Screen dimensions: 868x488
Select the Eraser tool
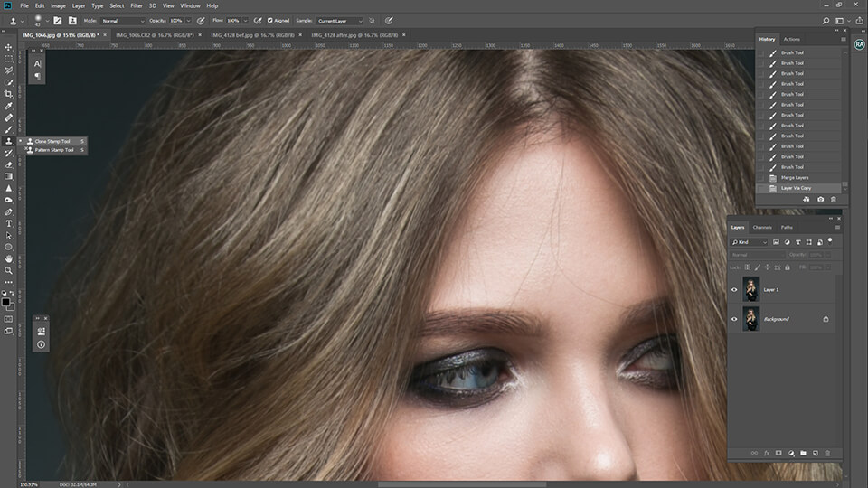pos(8,164)
